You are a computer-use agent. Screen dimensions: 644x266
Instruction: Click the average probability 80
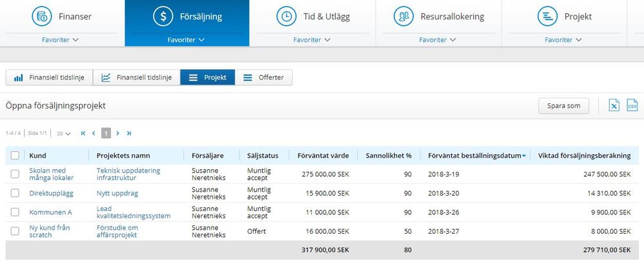(x=407, y=250)
